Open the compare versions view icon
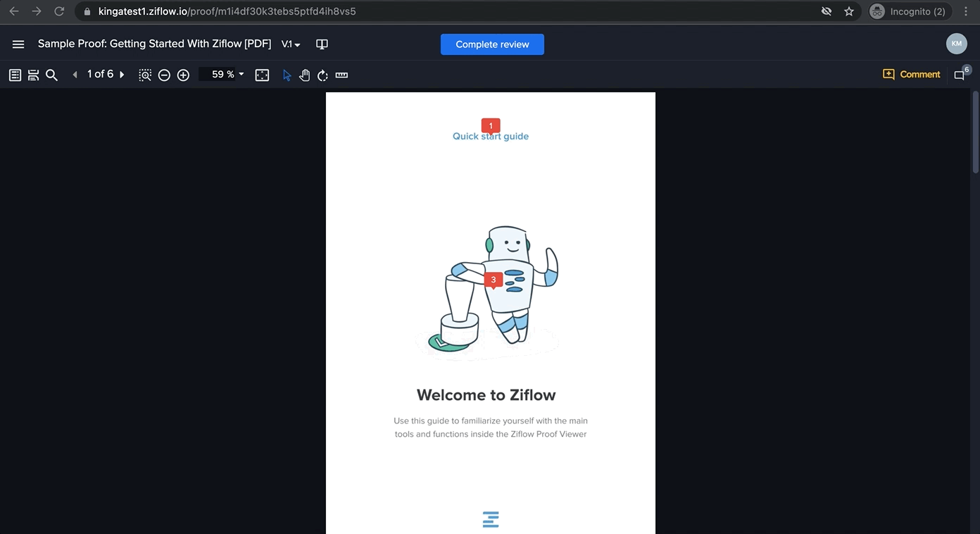This screenshot has width=980, height=534. [322, 44]
